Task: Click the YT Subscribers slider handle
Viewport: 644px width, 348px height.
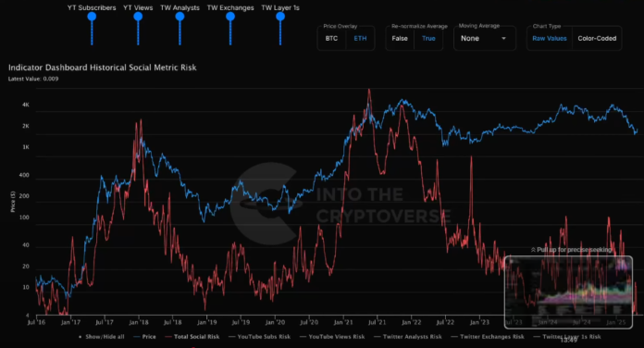Action: click(x=92, y=17)
